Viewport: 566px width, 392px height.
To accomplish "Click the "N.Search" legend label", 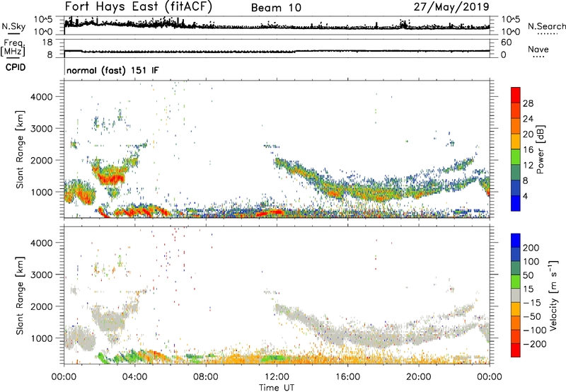I will click(546, 26).
